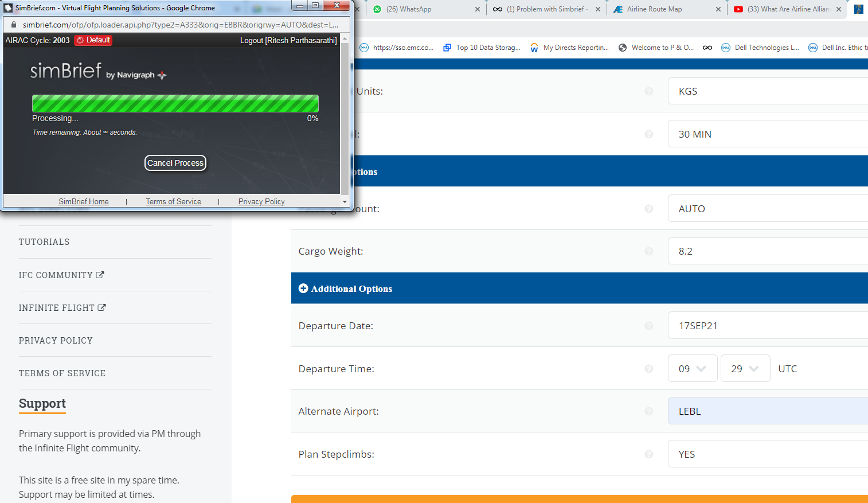This screenshot has width=868, height=503.
Task: Open the Dell Technologies bookmark
Action: (760, 48)
